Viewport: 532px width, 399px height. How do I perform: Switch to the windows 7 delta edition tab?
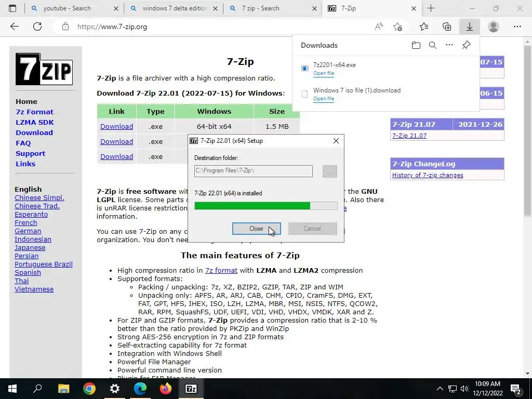(175, 8)
